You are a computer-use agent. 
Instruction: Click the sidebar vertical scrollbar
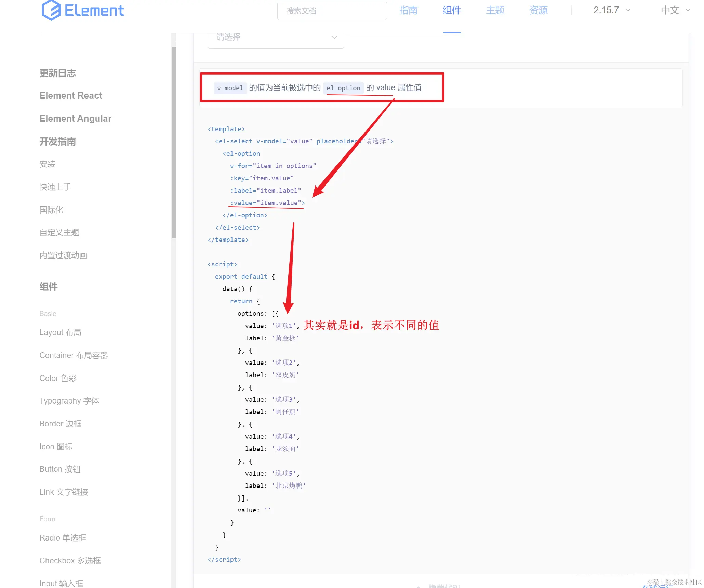tap(174, 143)
